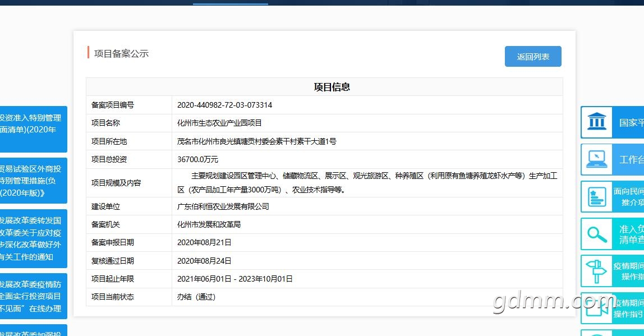Click review date 2020年08月24日

204,261
